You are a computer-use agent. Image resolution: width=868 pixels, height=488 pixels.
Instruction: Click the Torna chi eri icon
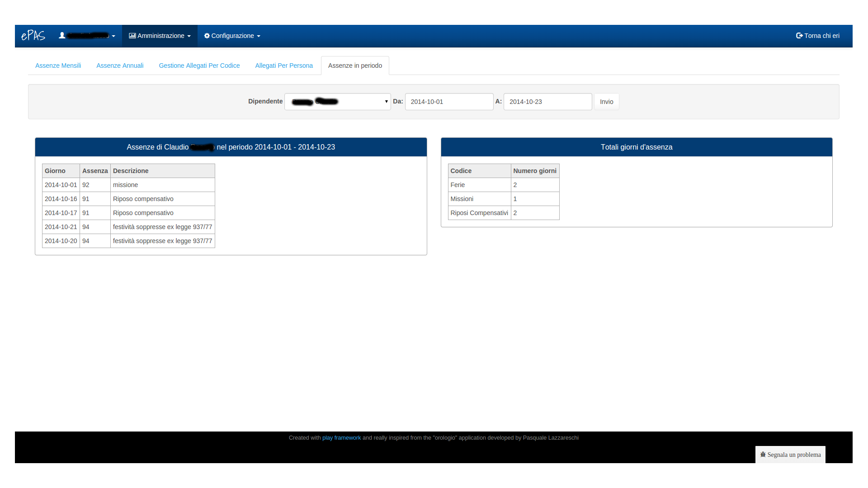799,36
